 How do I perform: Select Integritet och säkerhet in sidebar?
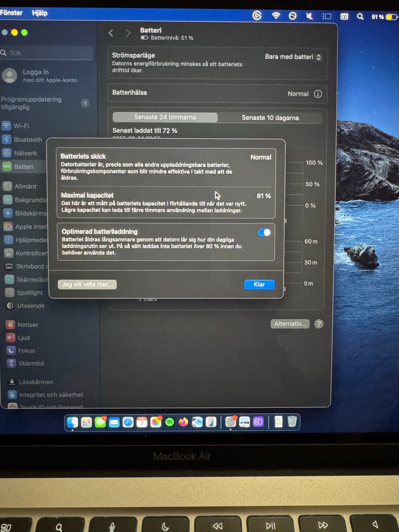pyautogui.click(x=46, y=394)
